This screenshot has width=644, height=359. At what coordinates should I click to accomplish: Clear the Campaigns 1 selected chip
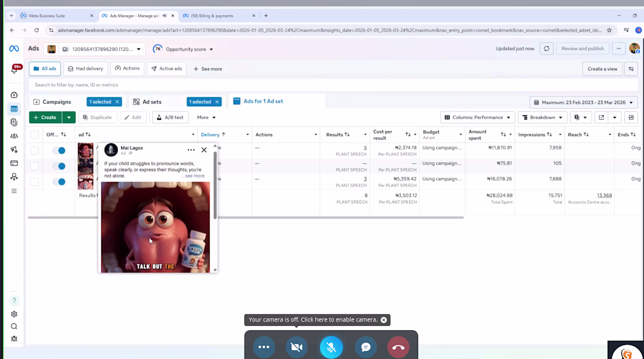tap(117, 102)
